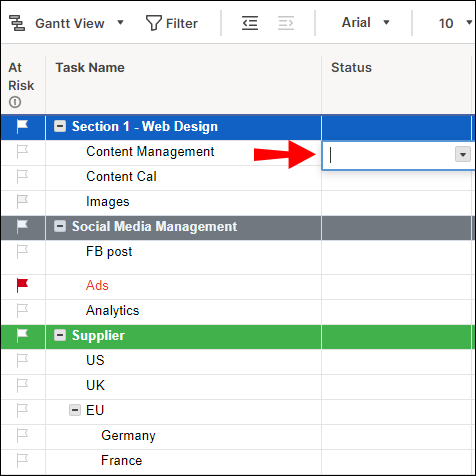Screen dimensions: 476x476
Task: Toggle the flag on Analytics row
Action: coord(22,311)
